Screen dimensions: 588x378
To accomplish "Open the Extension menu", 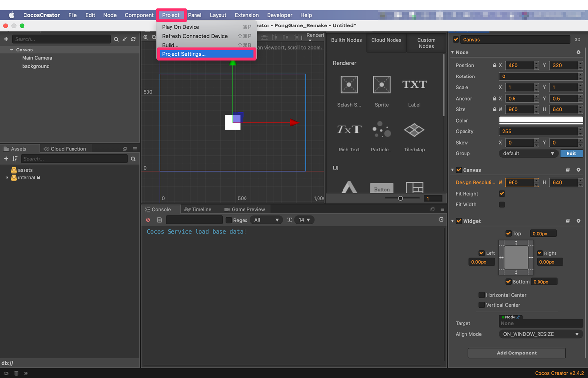I will pos(246,15).
